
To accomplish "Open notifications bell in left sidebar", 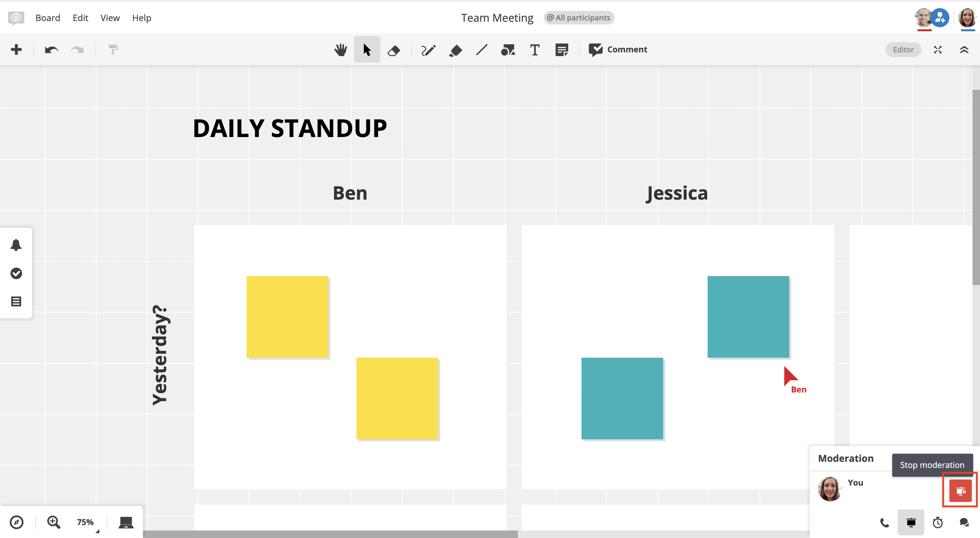I will click(x=16, y=245).
